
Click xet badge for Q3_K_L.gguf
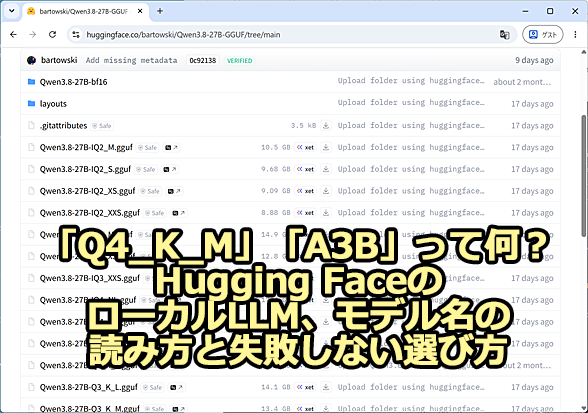point(305,387)
